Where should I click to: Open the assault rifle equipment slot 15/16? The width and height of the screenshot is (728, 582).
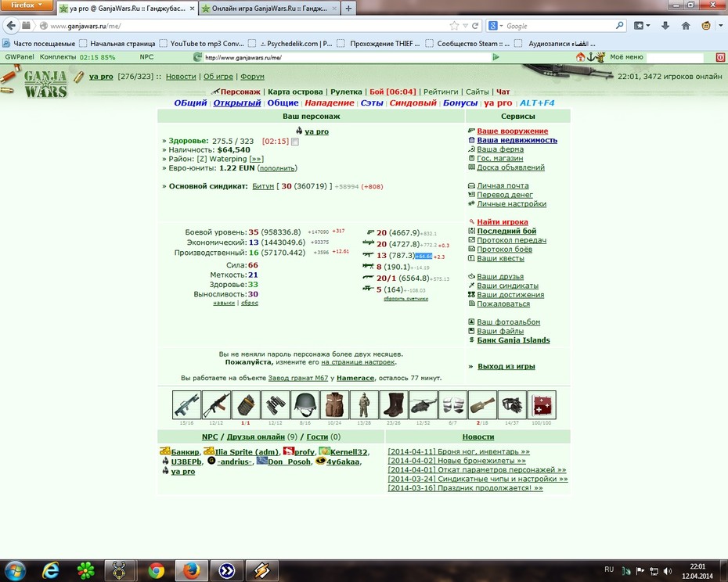coord(186,404)
